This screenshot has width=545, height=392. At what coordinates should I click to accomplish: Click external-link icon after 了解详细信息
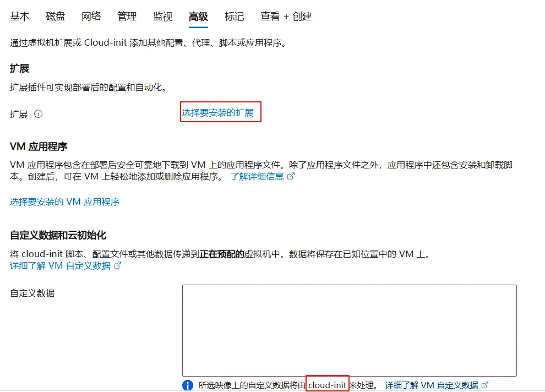(291, 176)
